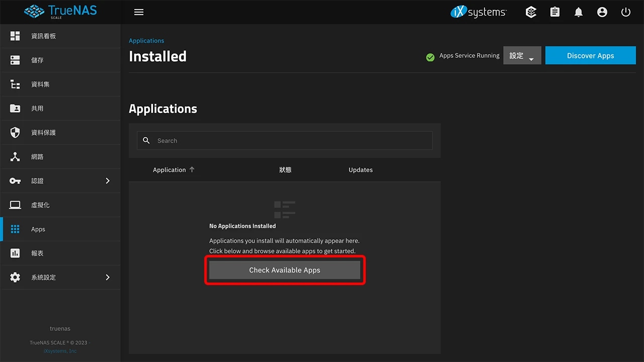This screenshot has width=644, height=362.
Task: Click the 資訊看板 dashboard icon
Action: [x=15, y=36]
